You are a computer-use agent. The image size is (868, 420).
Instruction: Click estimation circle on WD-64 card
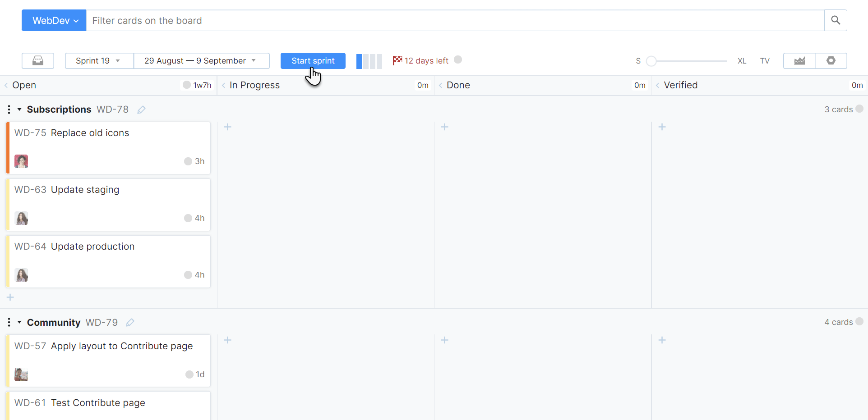click(x=188, y=275)
